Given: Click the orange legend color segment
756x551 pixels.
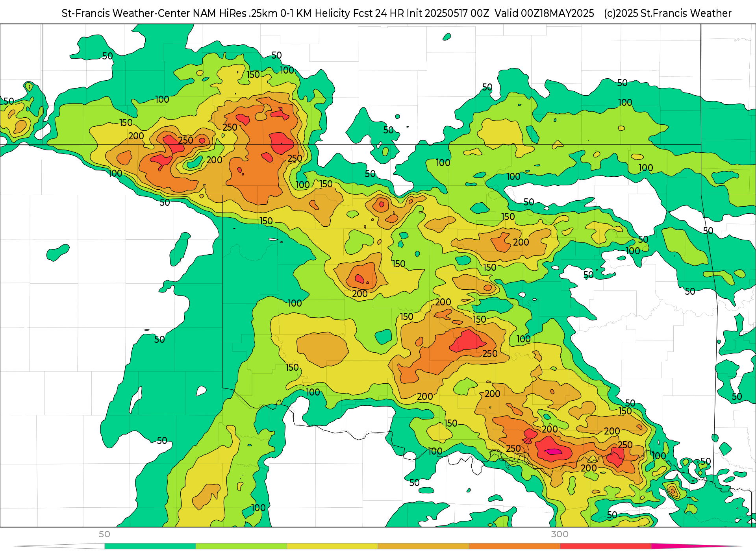Looking at the screenshot, I should click(514, 546).
